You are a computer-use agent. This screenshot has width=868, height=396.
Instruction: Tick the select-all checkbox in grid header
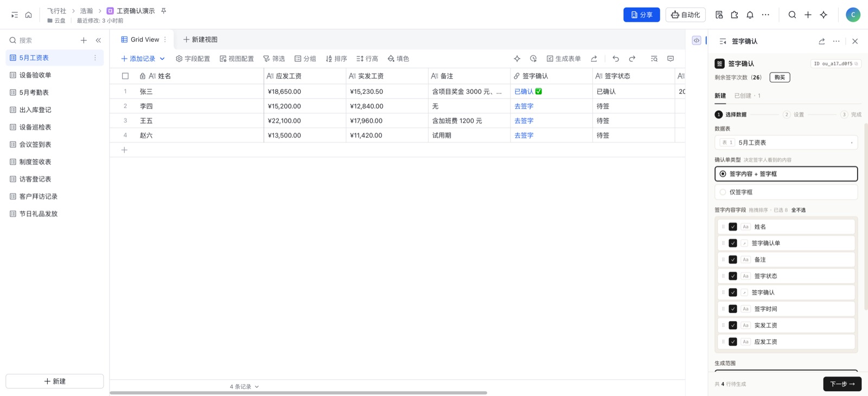click(125, 76)
